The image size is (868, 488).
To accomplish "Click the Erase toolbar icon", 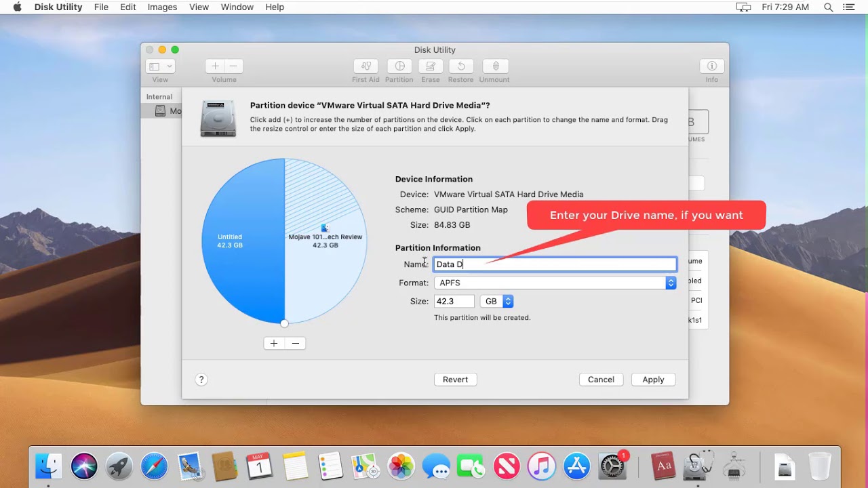I will pyautogui.click(x=431, y=66).
